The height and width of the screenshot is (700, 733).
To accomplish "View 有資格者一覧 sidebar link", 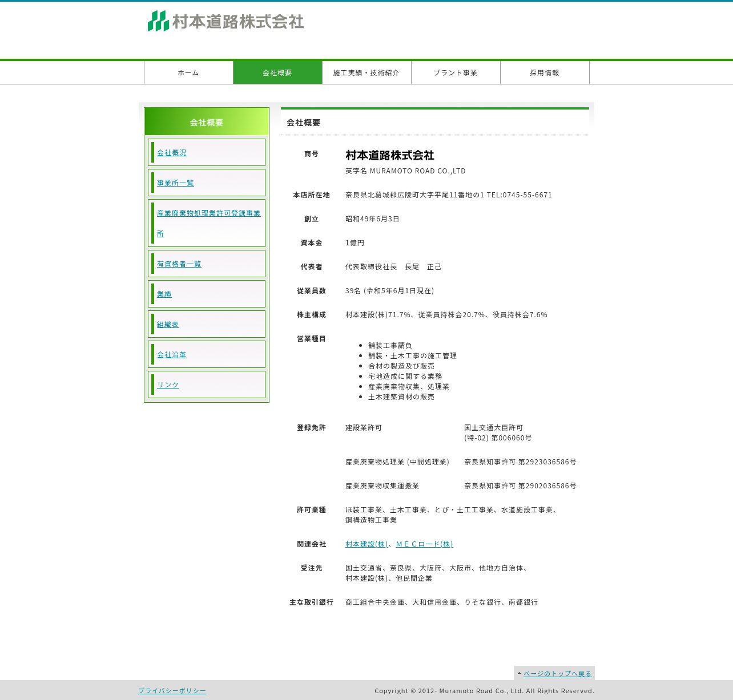I will click(x=179, y=264).
